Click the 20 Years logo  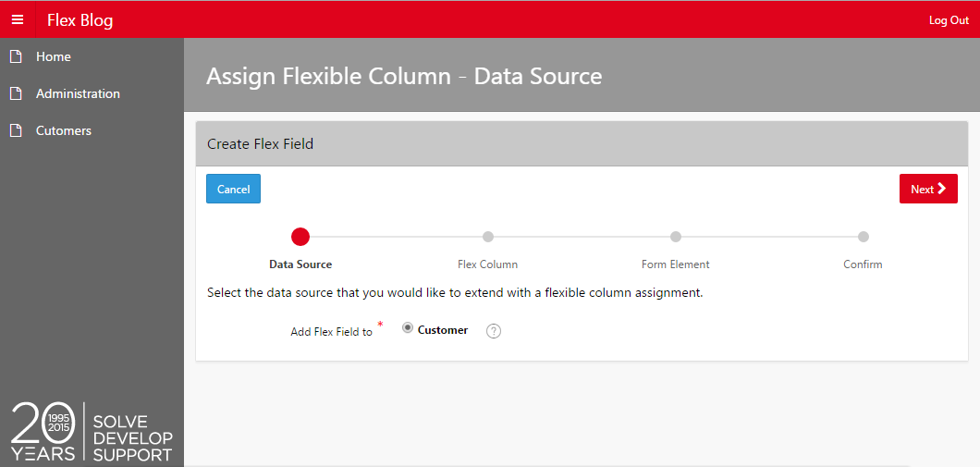coord(92,432)
